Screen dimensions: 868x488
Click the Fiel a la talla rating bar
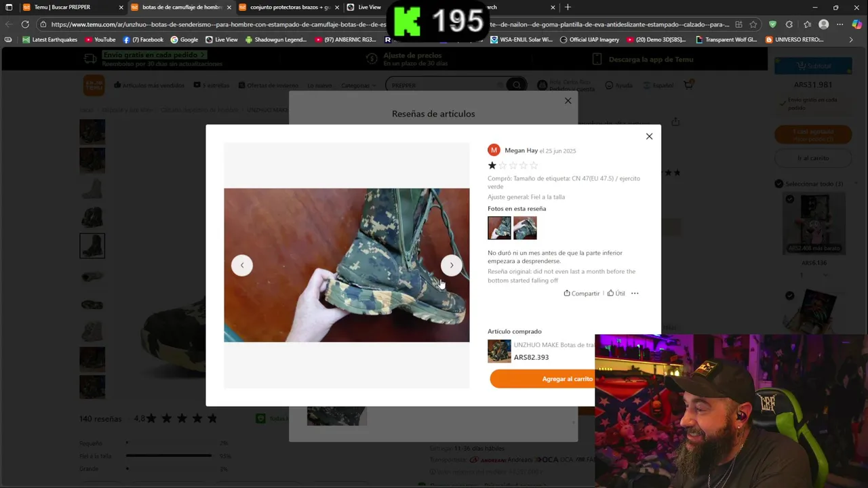tap(170, 455)
